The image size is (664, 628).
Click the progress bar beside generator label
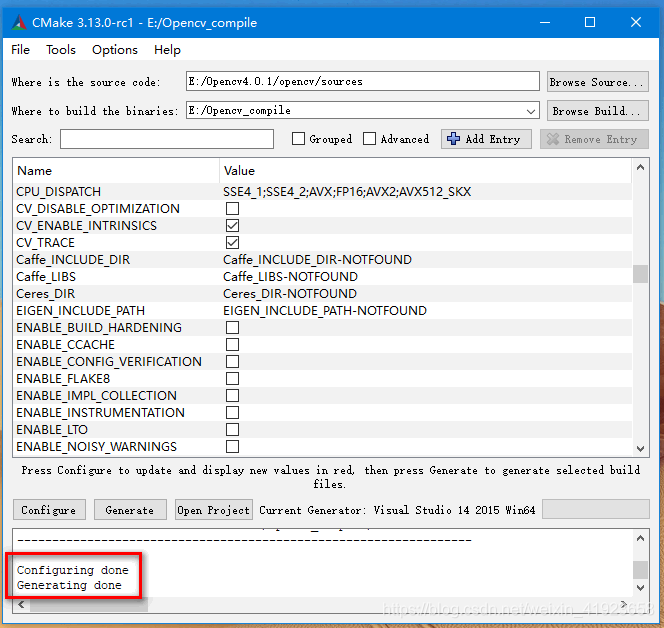click(595, 509)
